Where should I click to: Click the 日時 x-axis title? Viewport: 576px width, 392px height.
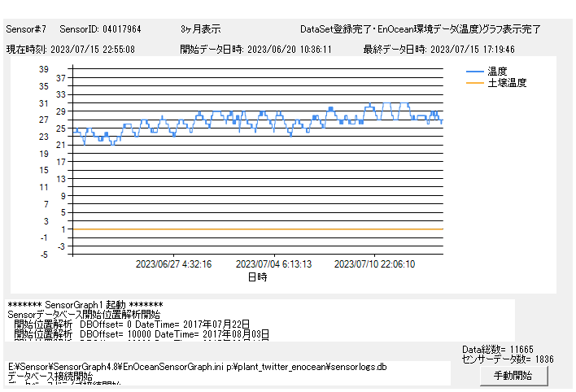(x=257, y=277)
